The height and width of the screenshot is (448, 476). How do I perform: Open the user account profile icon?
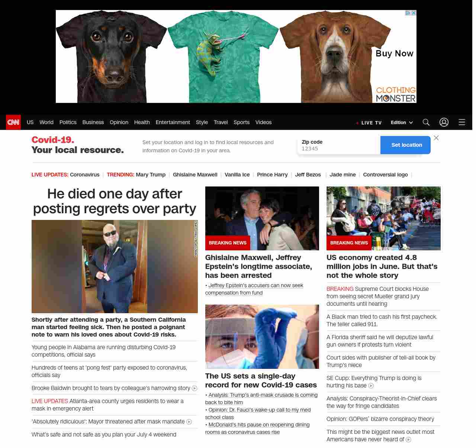coord(444,122)
